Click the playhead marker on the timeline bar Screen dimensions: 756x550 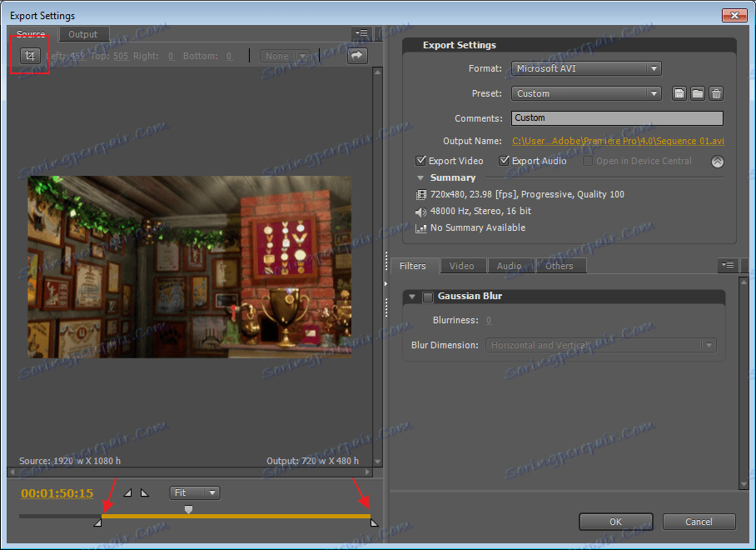(188, 509)
